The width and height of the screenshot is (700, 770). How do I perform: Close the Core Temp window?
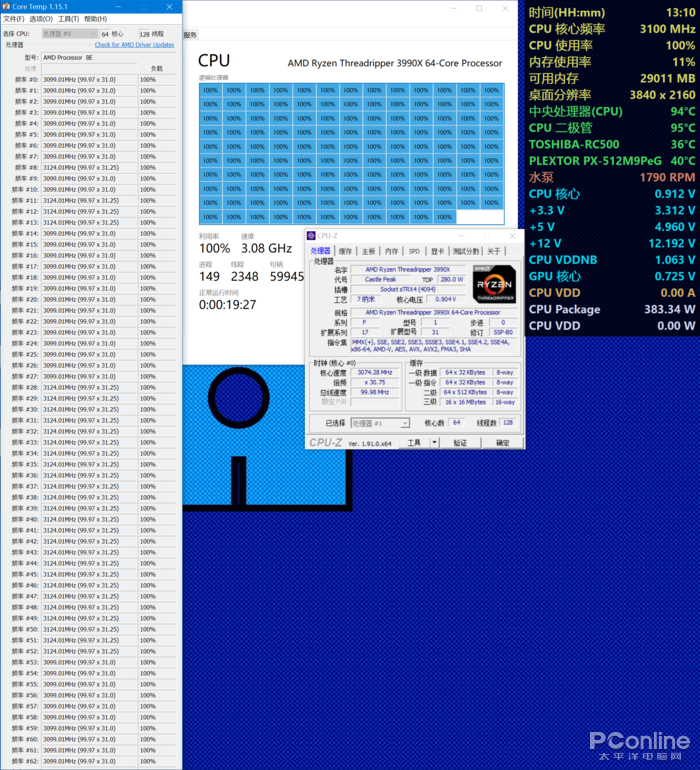[169, 6]
